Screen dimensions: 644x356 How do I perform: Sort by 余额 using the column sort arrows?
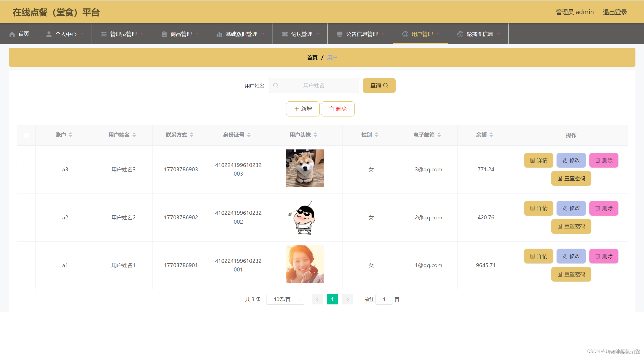pos(491,135)
